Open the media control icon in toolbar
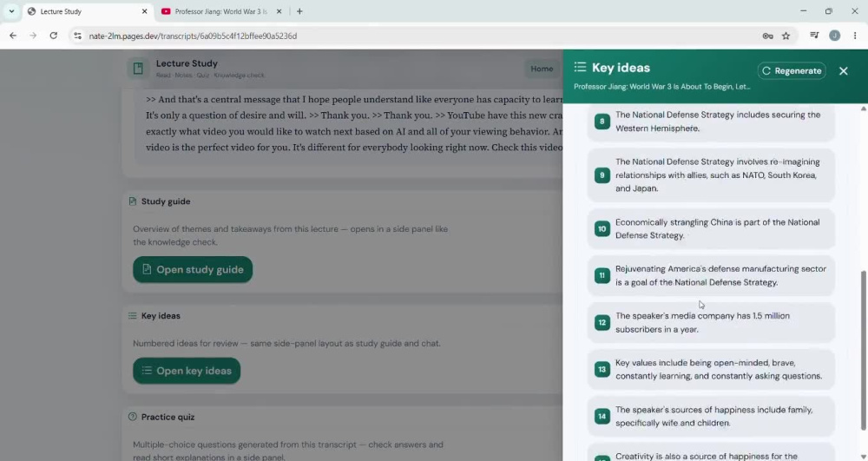 point(814,36)
